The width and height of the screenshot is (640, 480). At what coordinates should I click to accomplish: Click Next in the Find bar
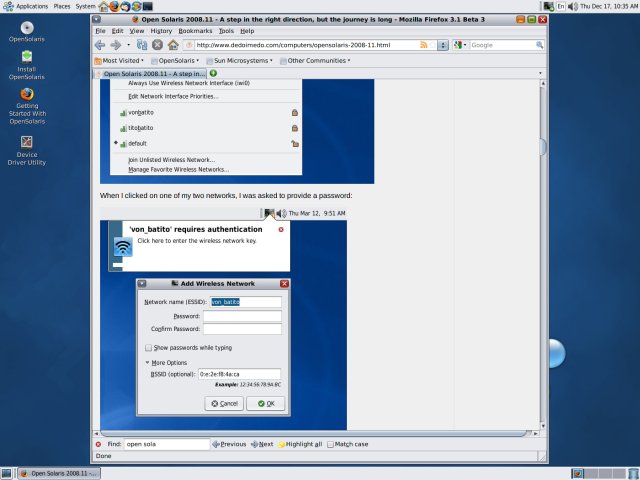click(262, 444)
